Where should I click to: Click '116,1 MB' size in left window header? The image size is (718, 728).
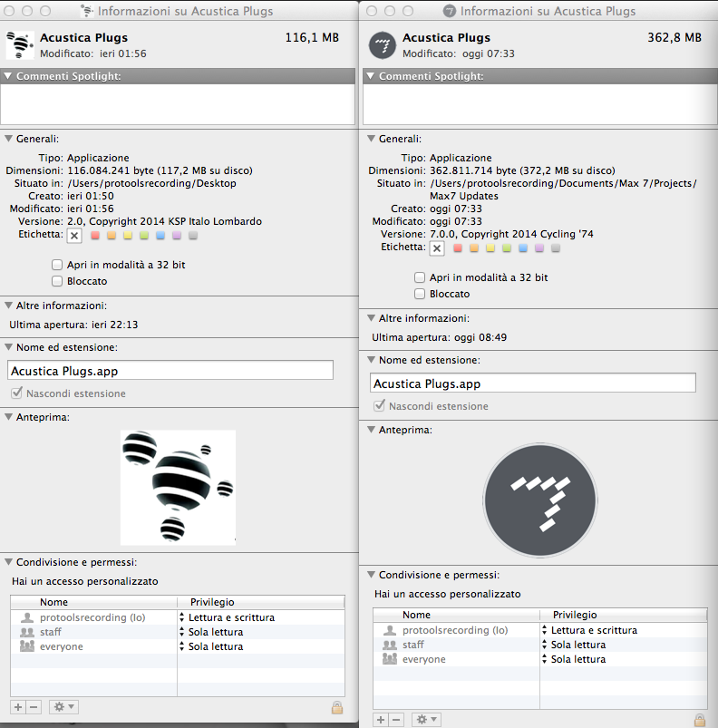312,37
